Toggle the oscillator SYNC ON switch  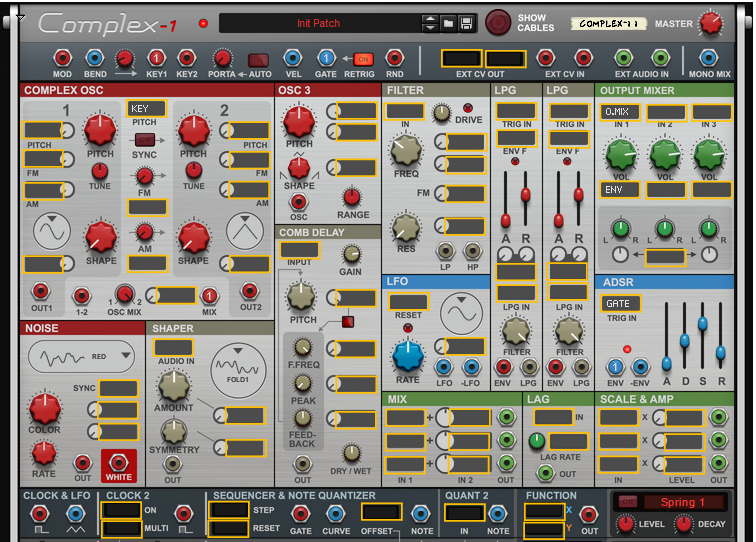click(x=145, y=140)
